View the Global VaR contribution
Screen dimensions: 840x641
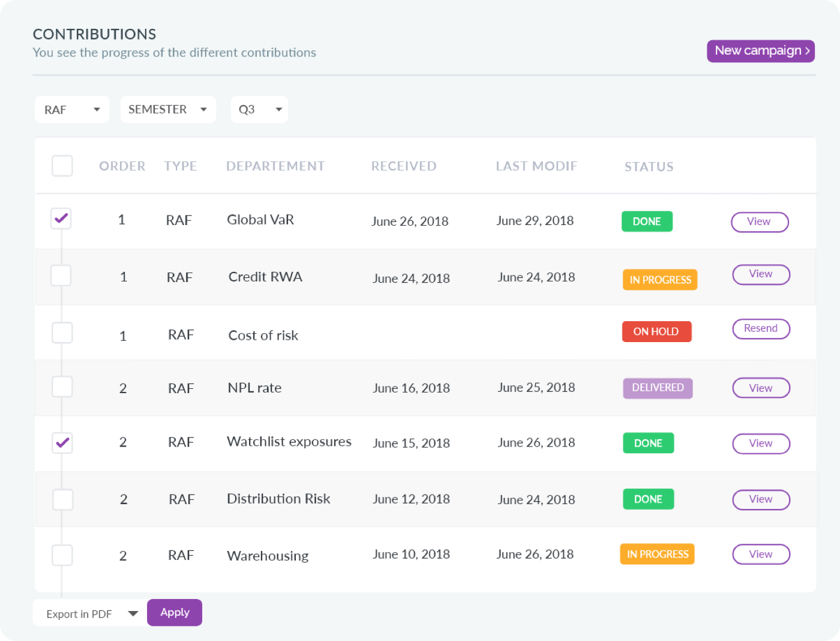pos(760,222)
